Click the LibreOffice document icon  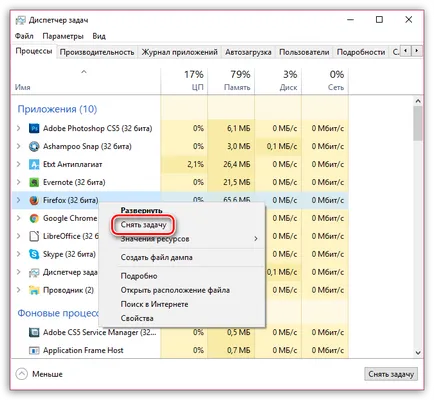[34, 236]
